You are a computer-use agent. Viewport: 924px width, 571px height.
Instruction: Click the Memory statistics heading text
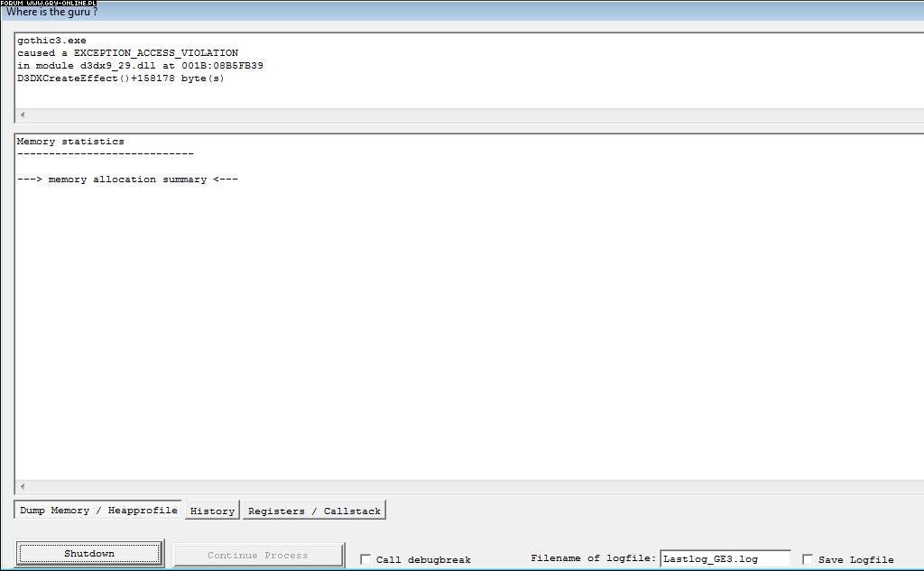coord(70,142)
